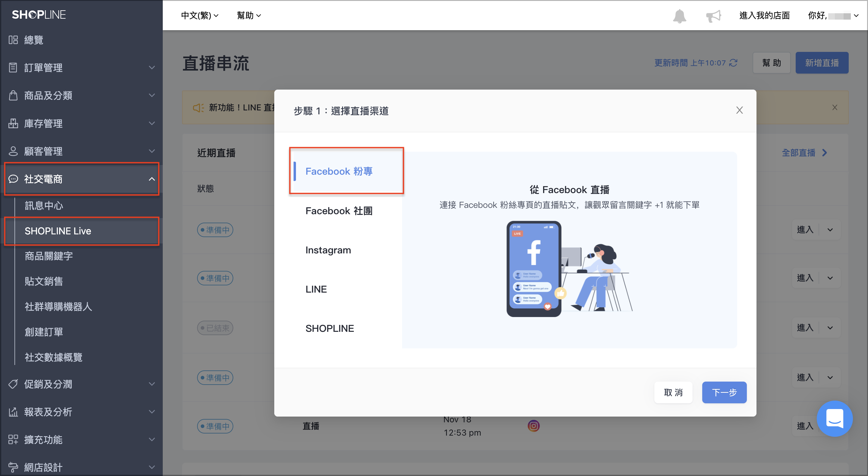Click the refresh icon beside update time
Screen dimensions: 868x476
734,63
